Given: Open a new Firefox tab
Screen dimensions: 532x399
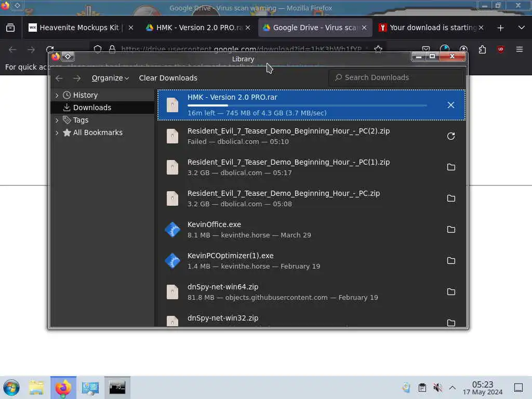Looking at the screenshot, I should click(x=500, y=28).
